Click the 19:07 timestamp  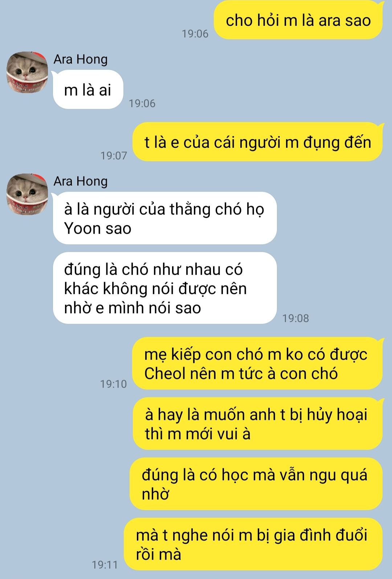pyautogui.click(x=114, y=156)
